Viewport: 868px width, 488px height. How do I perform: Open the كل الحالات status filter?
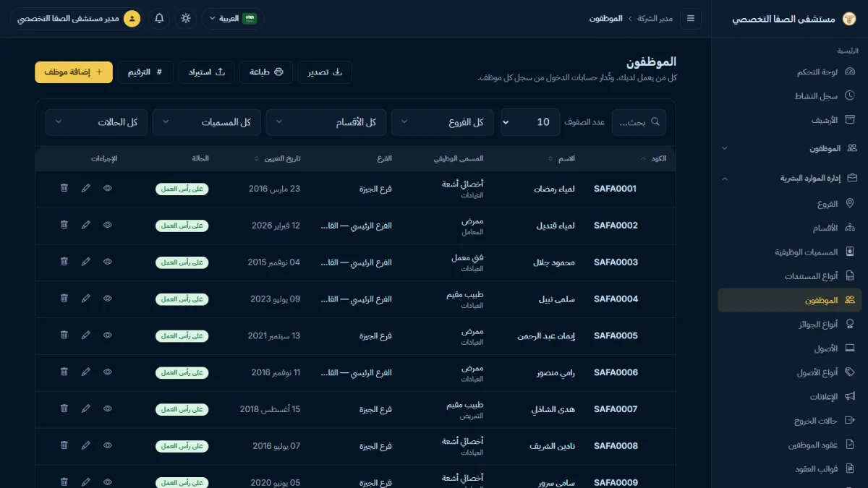96,122
